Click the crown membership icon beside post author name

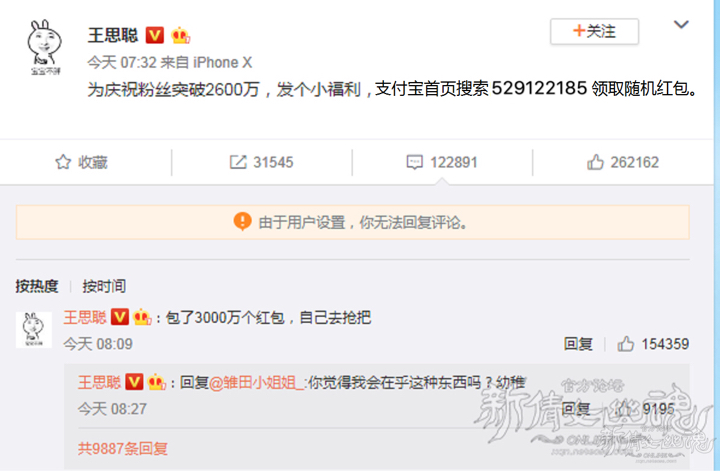click(180, 35)
